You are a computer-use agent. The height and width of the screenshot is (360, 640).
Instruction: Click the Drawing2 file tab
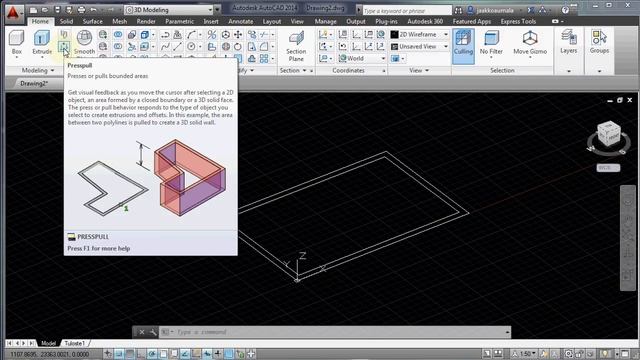click(34, 84)
